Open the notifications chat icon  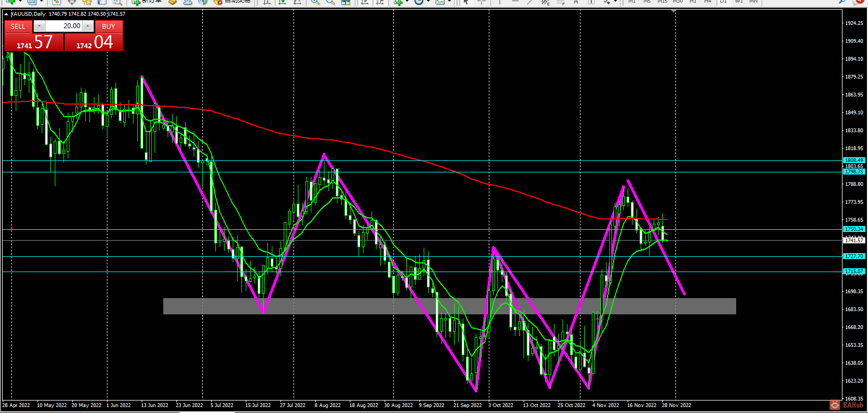point(858,2)
